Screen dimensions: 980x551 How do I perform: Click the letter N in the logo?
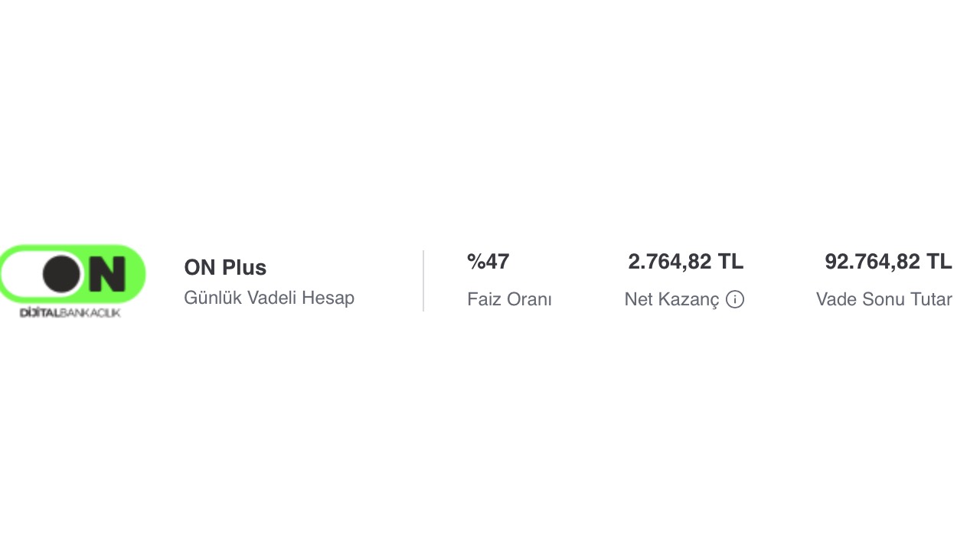tap(106, 274)
